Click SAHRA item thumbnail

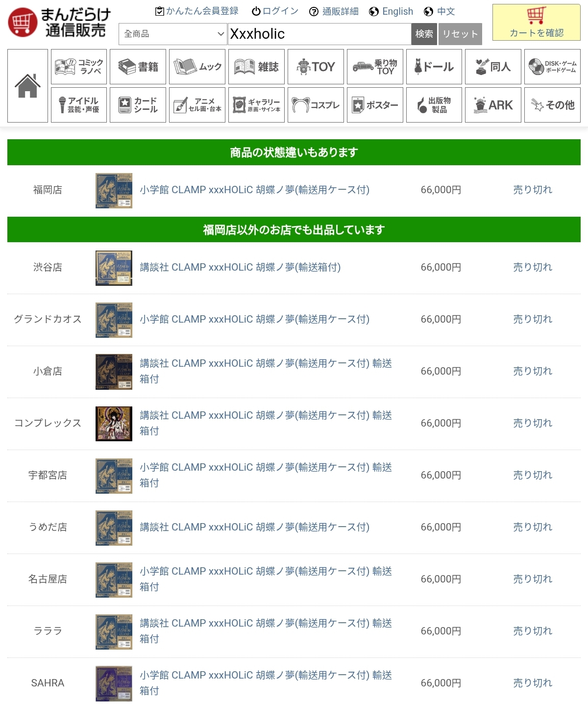(114, 684)
